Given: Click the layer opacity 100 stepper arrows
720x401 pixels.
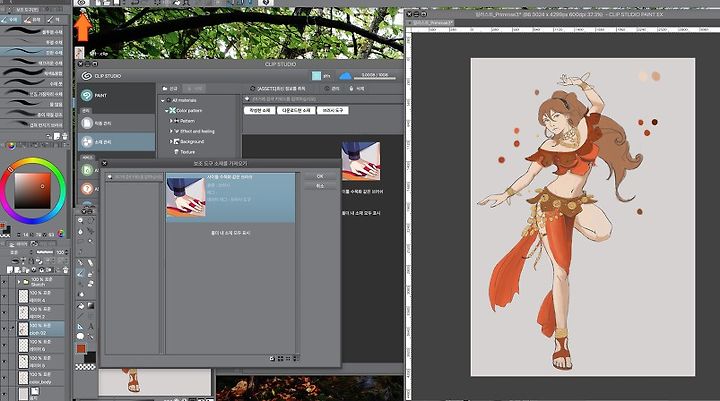Looking at the screenshot, I should 68,252.
